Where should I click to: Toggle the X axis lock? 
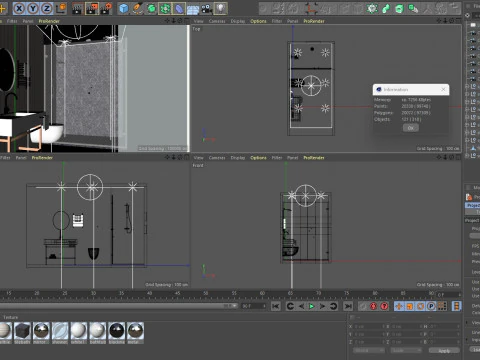coord(19,8)
